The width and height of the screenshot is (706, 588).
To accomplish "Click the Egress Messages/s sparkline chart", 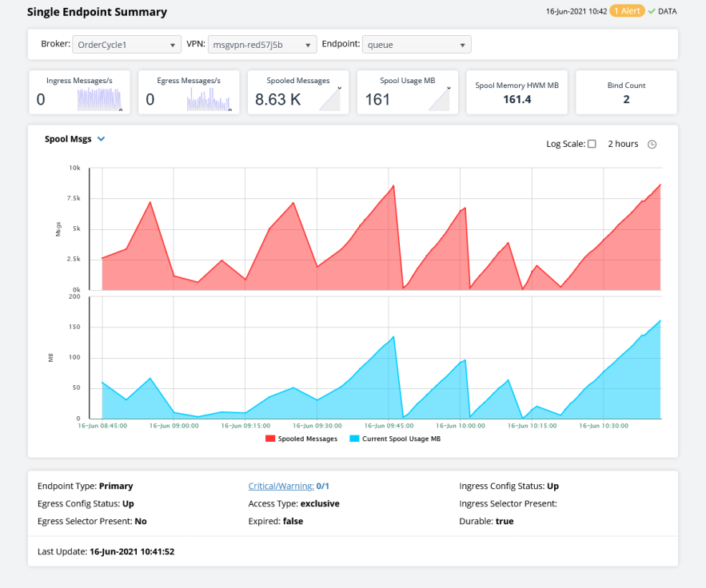I will click(209, 99).
